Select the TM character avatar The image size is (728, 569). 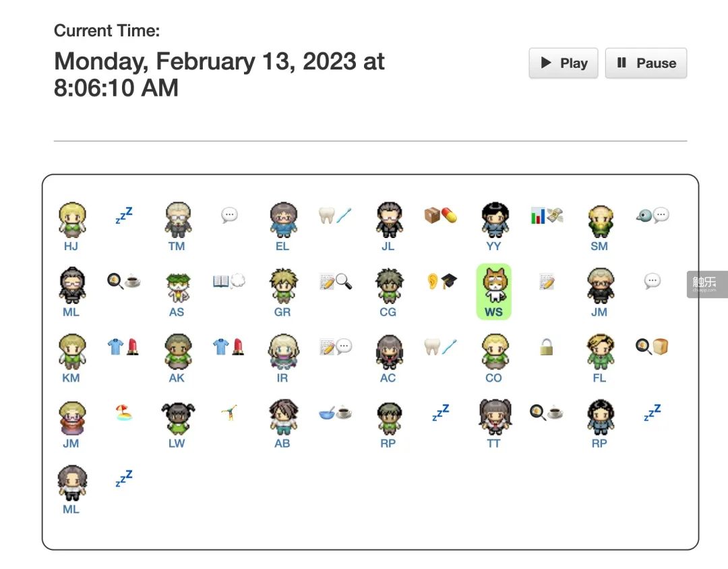click(177, 219)
